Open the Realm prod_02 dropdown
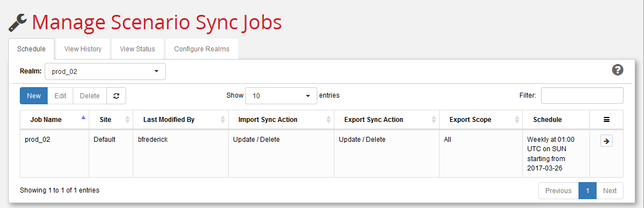This screenshot has width=644, height=208. point(105,72)
